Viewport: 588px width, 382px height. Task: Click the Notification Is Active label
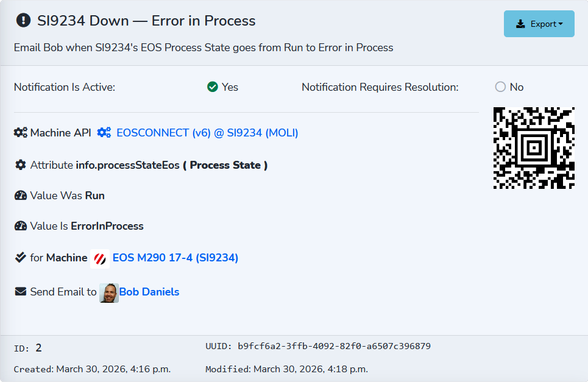pos(65,87)
